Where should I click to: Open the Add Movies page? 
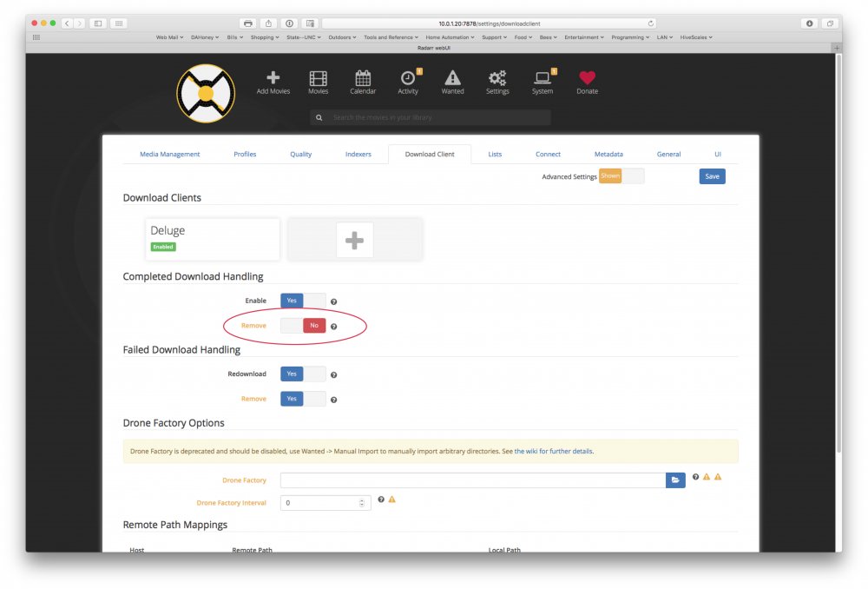[273, 83]
